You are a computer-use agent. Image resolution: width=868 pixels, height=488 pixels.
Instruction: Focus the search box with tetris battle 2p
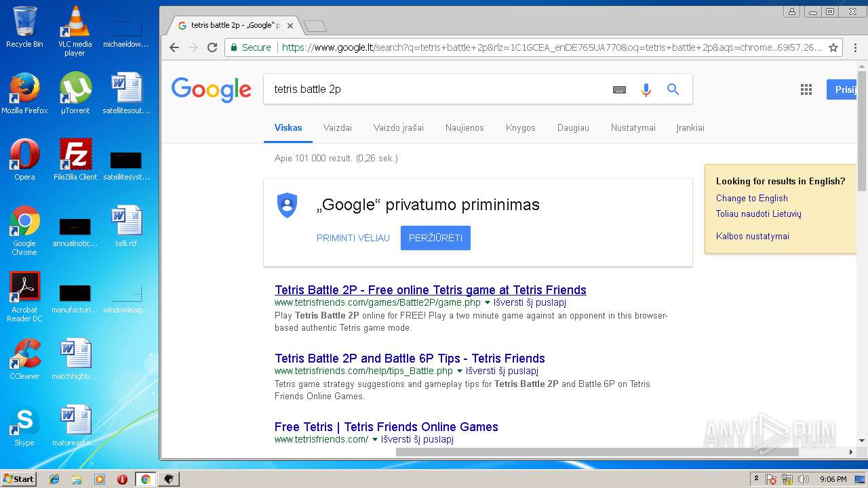[434, 89]
